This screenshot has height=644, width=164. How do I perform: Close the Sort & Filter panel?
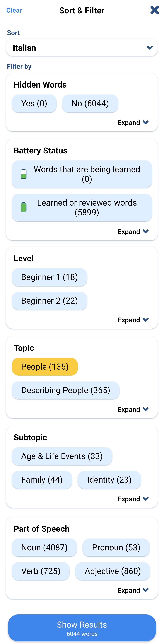[155, 10]
